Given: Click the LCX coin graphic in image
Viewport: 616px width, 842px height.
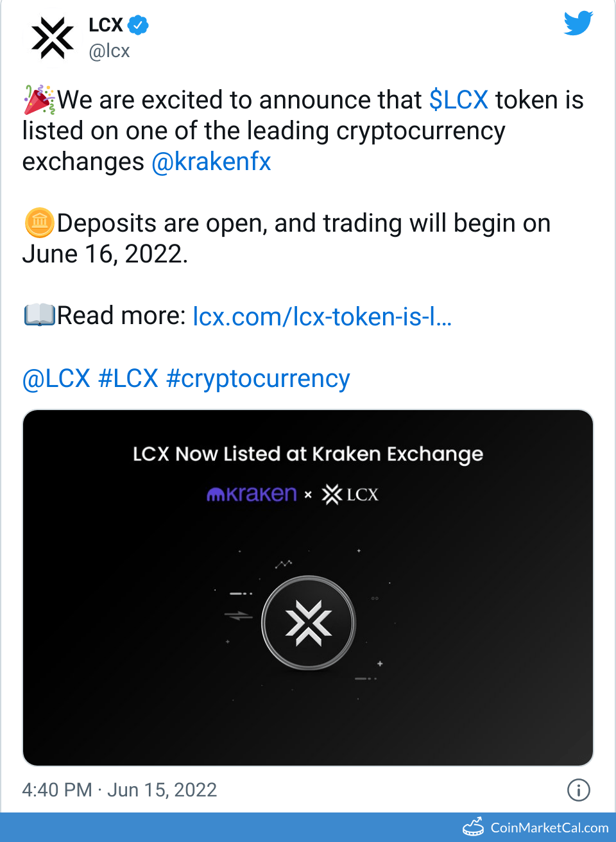Looking at the screenshot, I should pyautogui.click(x=309, y=623).
